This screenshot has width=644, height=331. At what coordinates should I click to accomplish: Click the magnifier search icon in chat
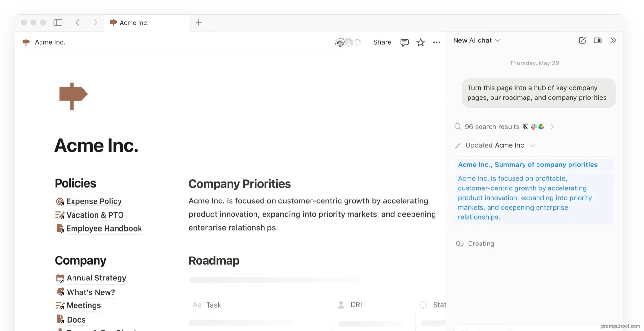[458, 127]
